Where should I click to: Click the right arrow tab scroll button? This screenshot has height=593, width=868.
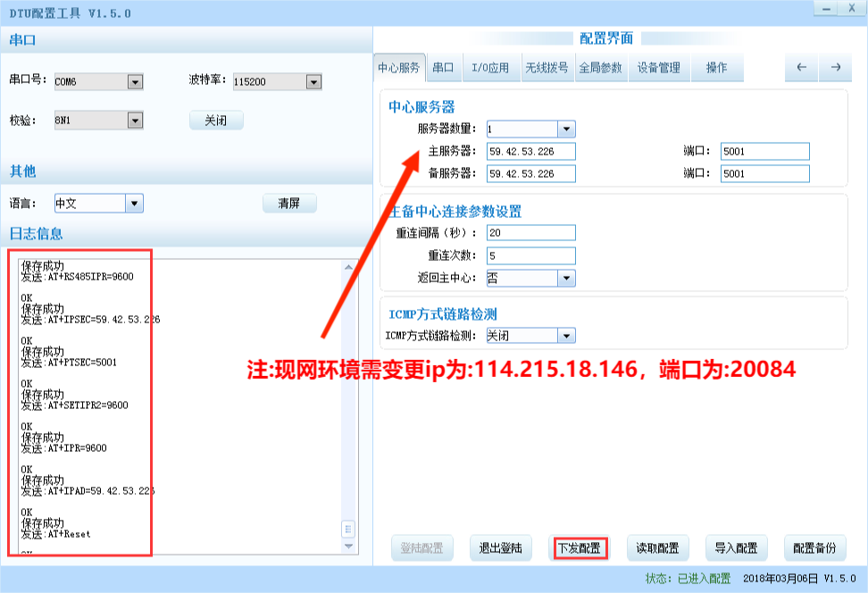(x=836, y=68)
